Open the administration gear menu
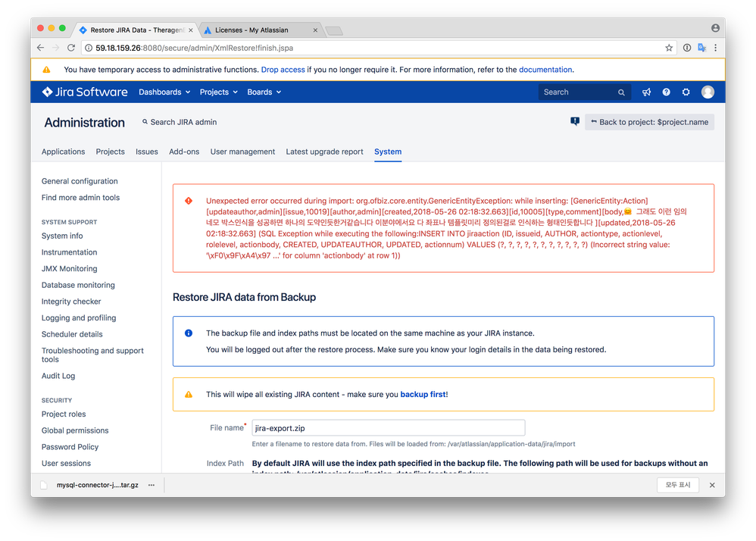This screenshot has height=541, width=756. pos(686,92)
